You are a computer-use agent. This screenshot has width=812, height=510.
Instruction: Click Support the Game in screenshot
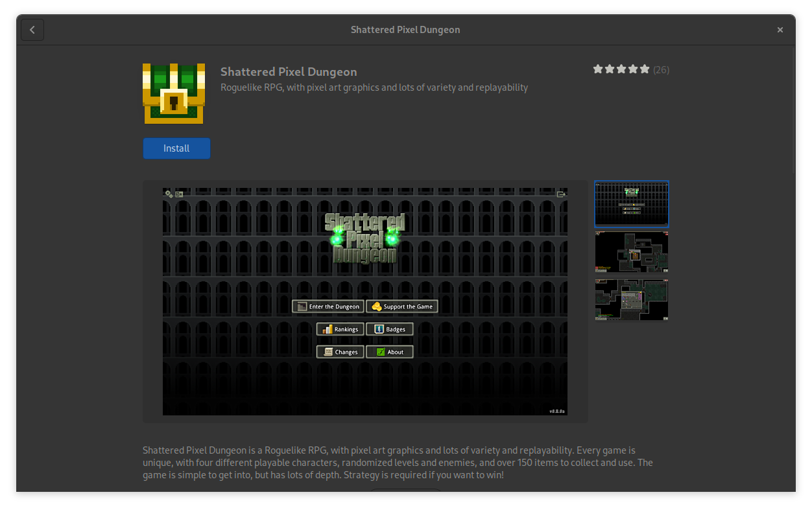[x=402, y=307]
